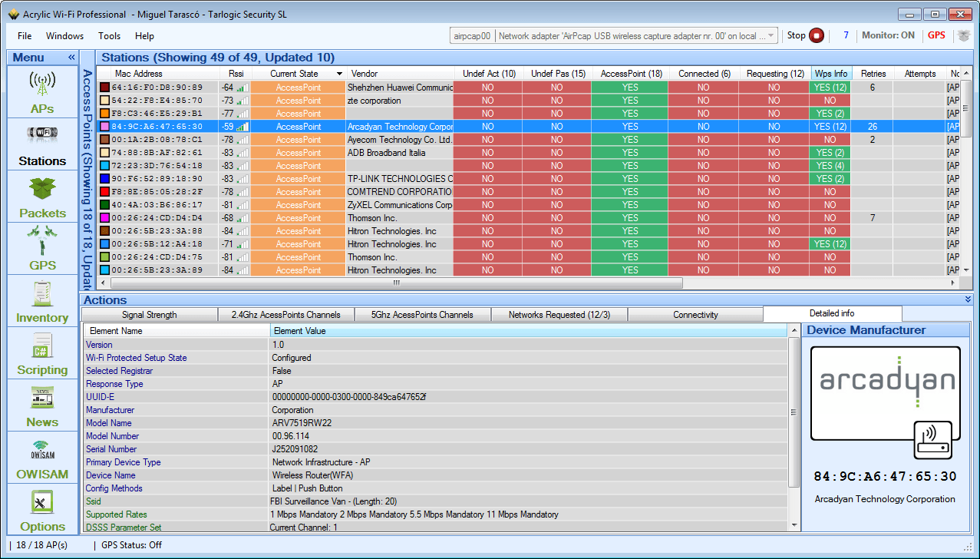The image size is (980, 559).
Task: Select the Detailed info tab
Action: 832,313
